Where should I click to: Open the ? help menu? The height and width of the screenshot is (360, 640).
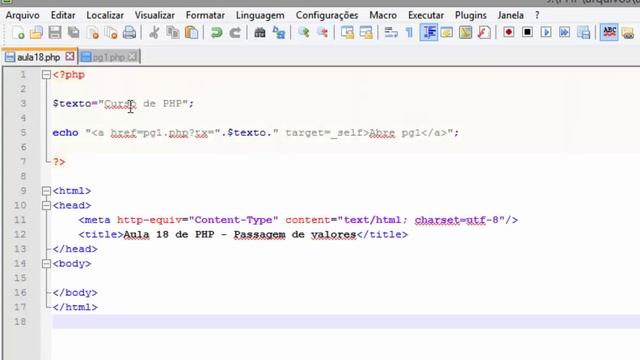point(537,15)
